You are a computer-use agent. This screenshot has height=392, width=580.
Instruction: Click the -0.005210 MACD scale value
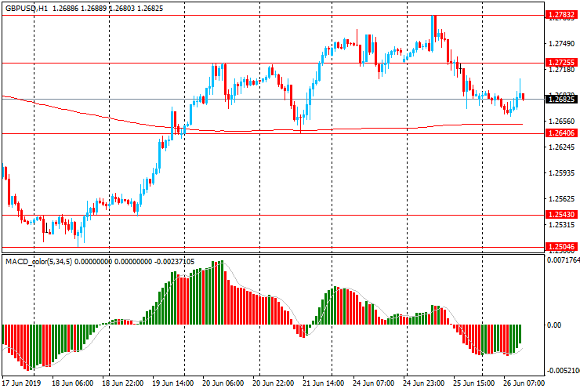coord(564,371)
